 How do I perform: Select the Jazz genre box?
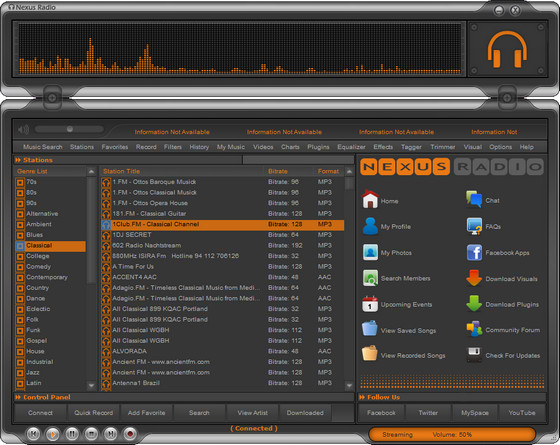(20, 373)
